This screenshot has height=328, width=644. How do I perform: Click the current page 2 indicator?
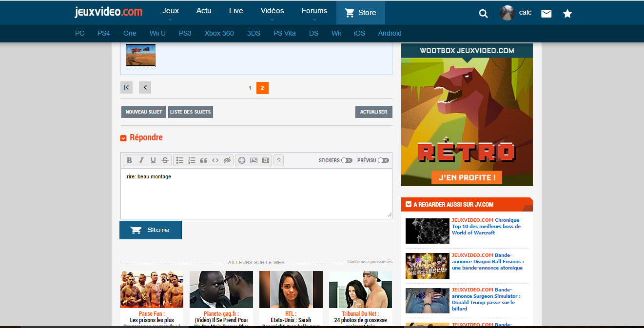pos(262,88)
